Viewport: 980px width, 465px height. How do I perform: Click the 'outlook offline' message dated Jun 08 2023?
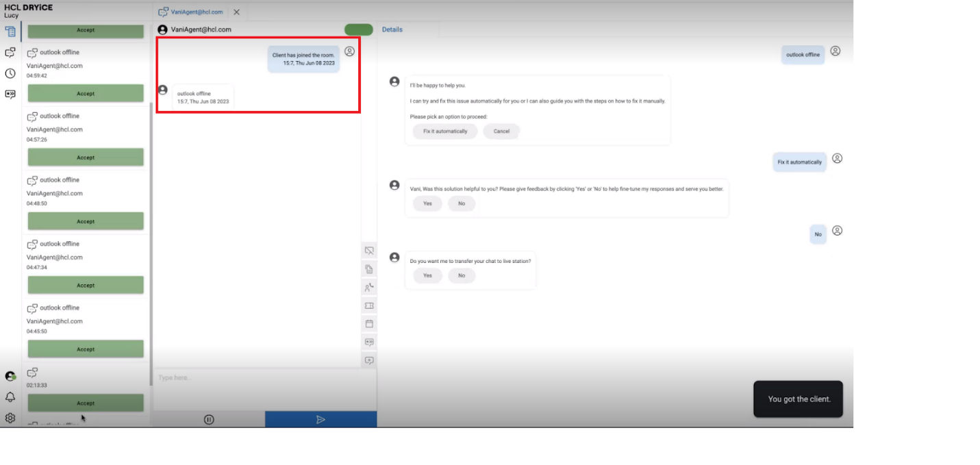203,97
